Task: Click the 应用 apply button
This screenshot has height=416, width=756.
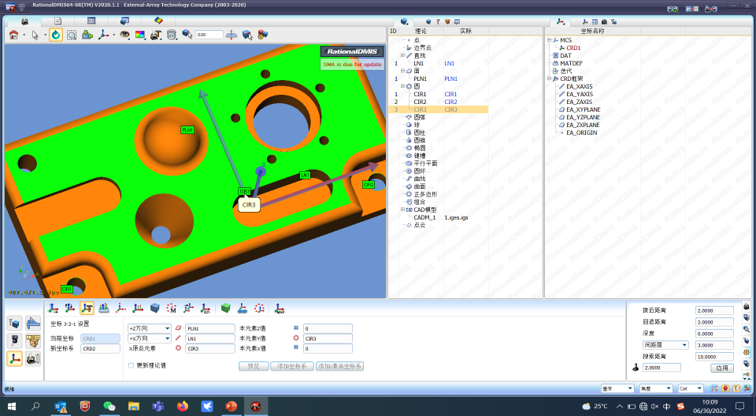Action: tap(721, 368)
